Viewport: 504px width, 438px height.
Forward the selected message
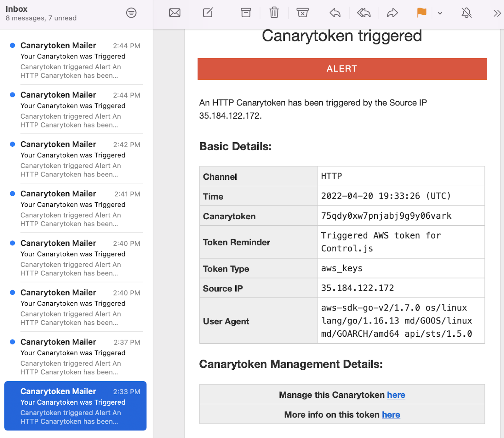click(392, 13)
